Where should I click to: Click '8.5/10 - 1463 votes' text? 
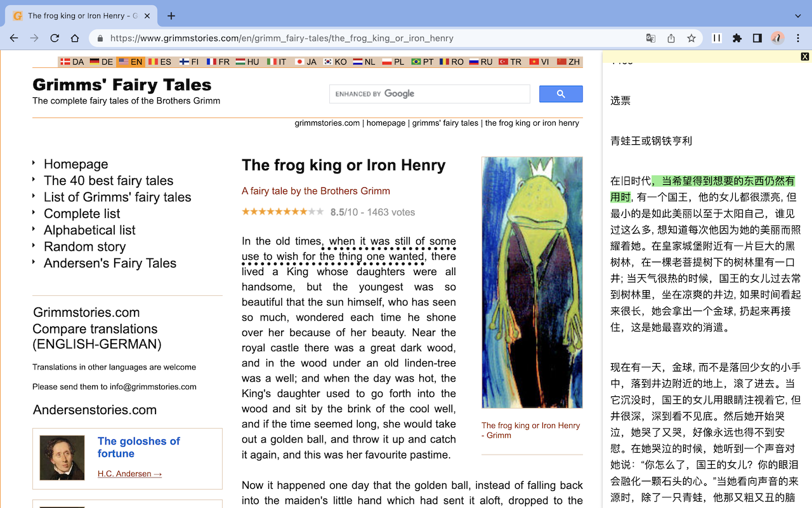pos(373,212)
